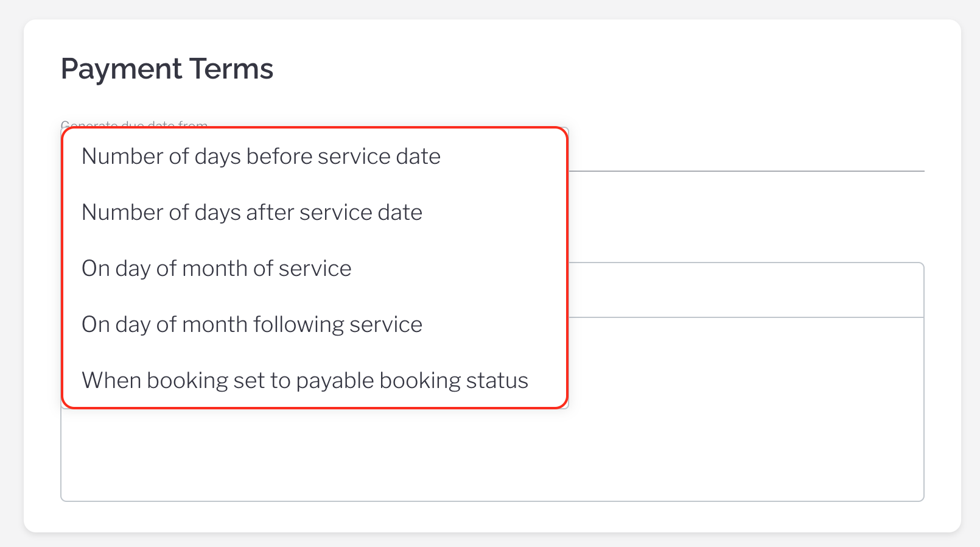The height and width of the screenshot is (547, 980).
Task: Click blank card space right of 'Payment Terms'
Action: point(609,69)
